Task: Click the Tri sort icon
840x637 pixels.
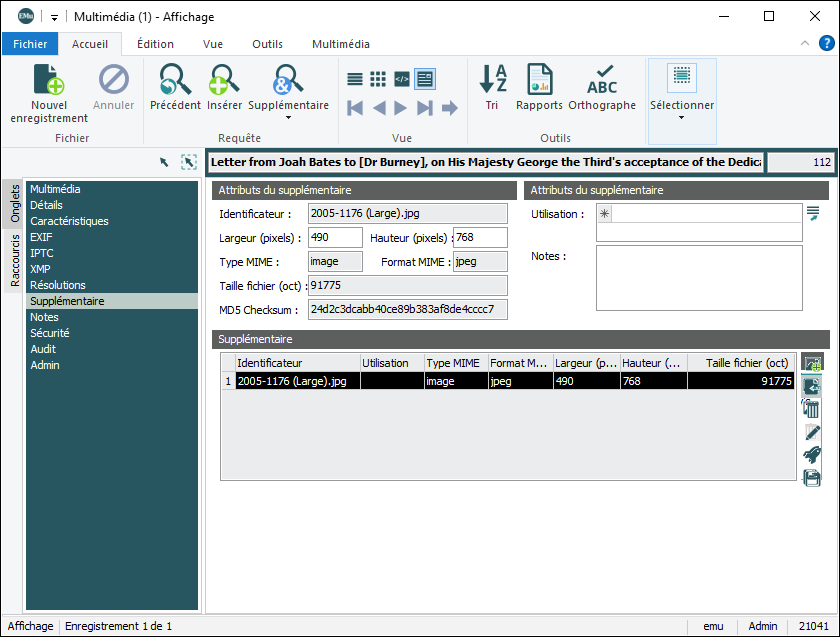Action: point(492,80)
